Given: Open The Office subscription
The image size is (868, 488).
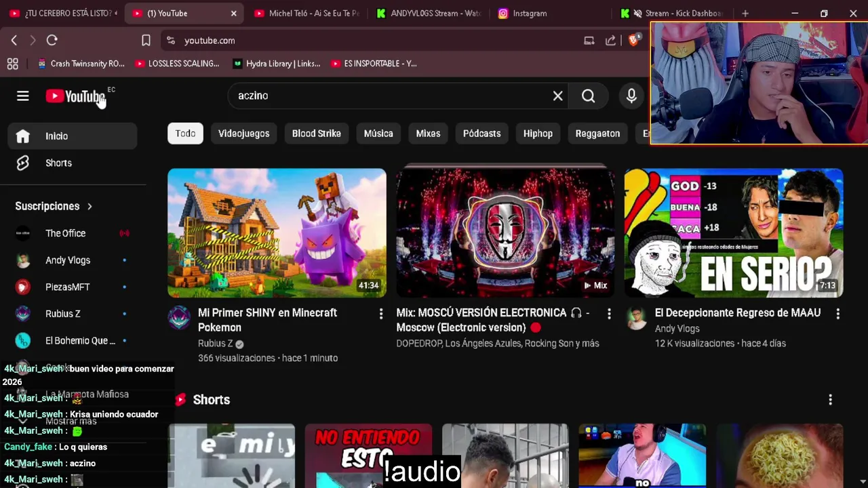Looking at the screenshot, I should [x=73, y=233].
